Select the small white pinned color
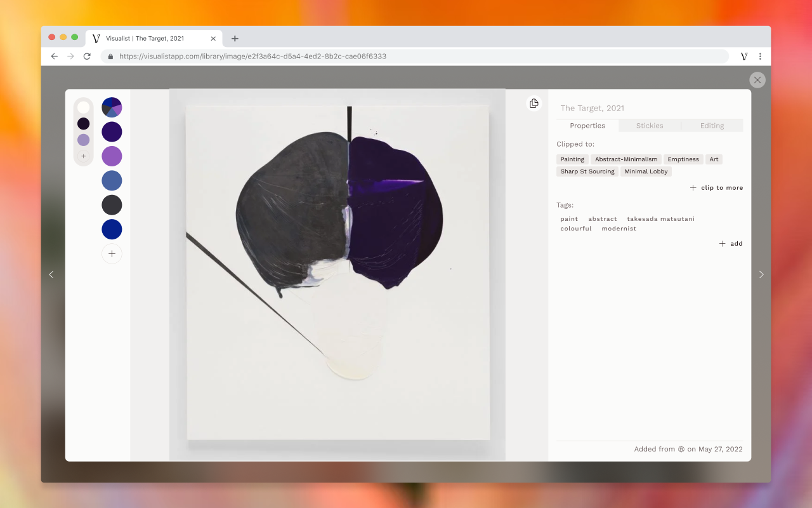 coord(83,107)
